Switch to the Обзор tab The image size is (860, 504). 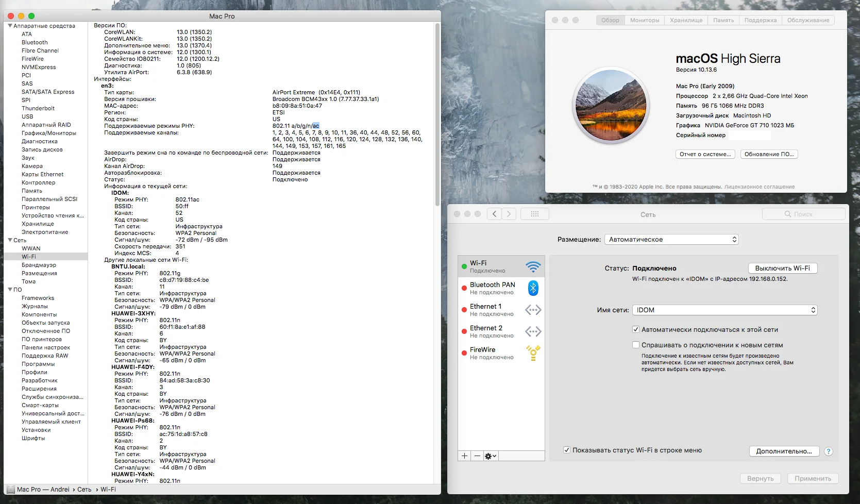pos(611,20)
